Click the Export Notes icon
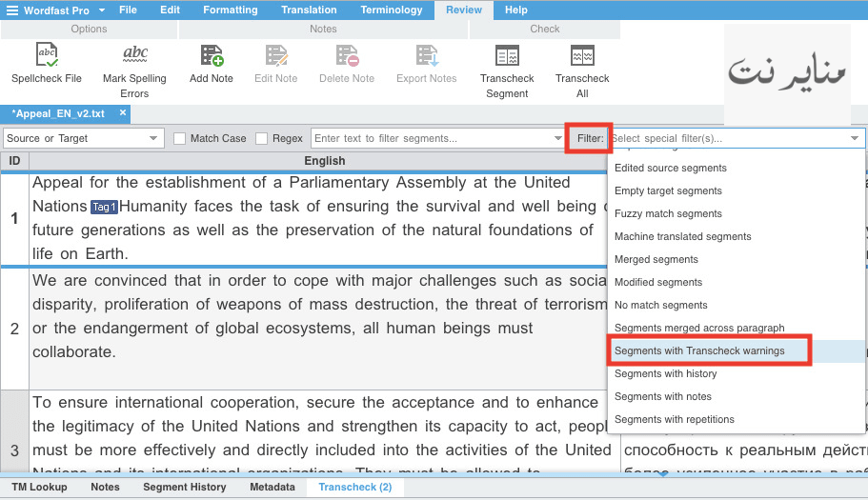This screenshot has width=868, height=500. pyautogui.click(x=427, y=56)
